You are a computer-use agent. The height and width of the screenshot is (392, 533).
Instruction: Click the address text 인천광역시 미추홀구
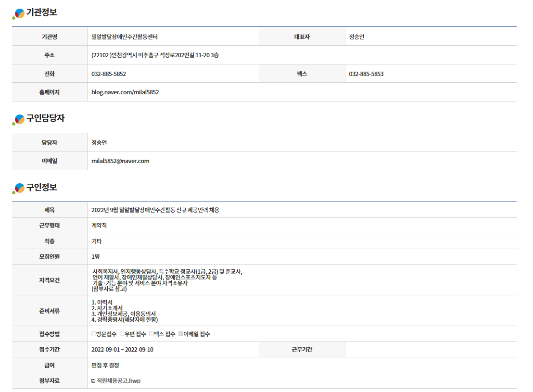(135, 55)
